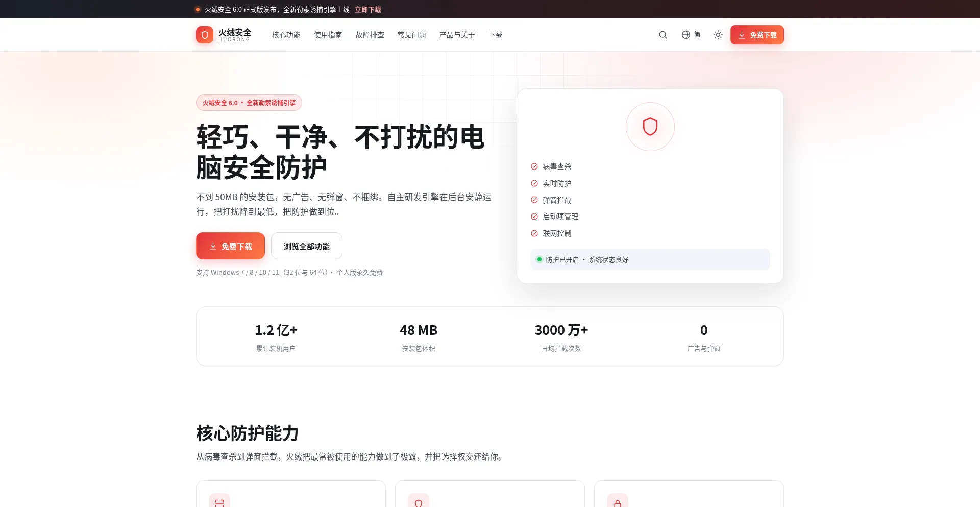Click 弹窗拦截 text in card
This screenshot has width=980, height=507.
click(557, 200)
